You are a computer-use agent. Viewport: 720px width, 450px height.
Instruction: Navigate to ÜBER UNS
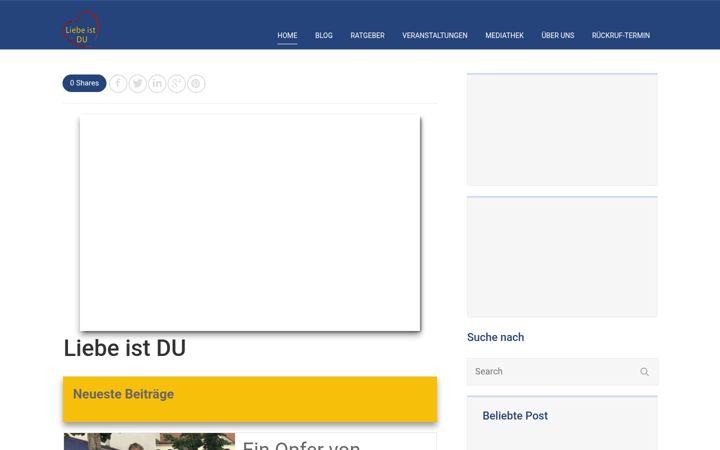pyautogui.click(x=557, y=35)
